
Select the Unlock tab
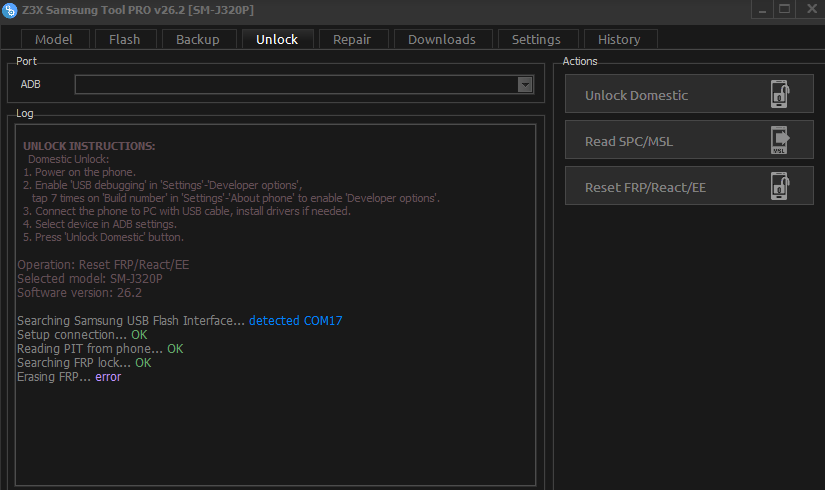coord(277,39)
